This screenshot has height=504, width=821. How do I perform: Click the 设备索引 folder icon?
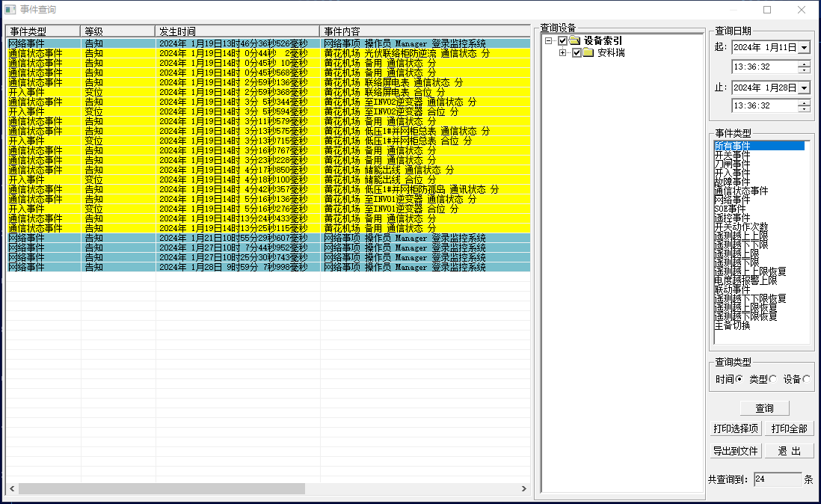click(x=574, y=40)
